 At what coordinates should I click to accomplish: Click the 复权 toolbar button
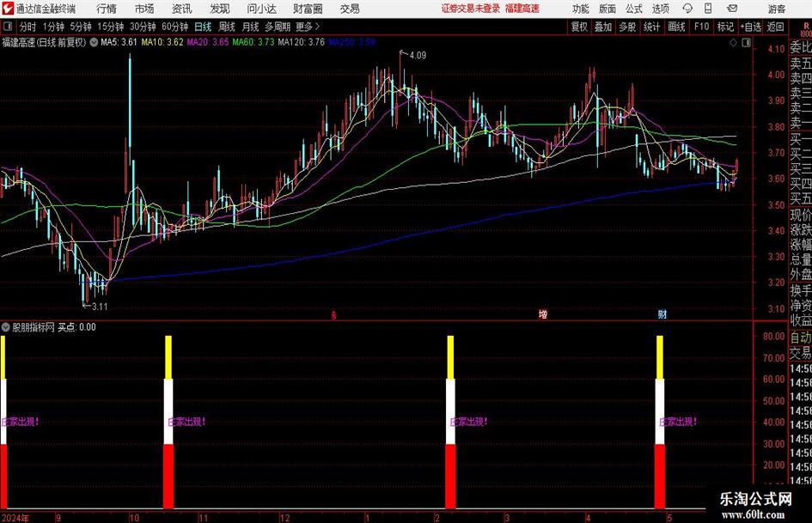[579, 27]
